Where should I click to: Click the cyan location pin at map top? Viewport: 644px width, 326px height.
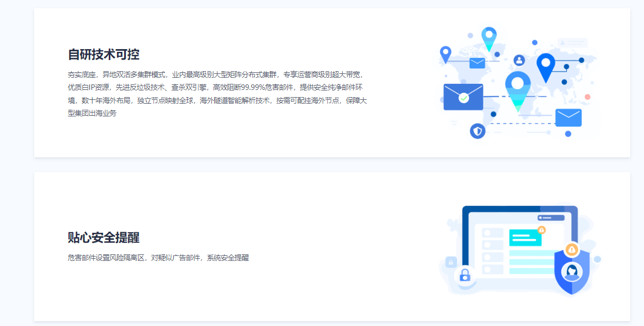pos(489,38)
